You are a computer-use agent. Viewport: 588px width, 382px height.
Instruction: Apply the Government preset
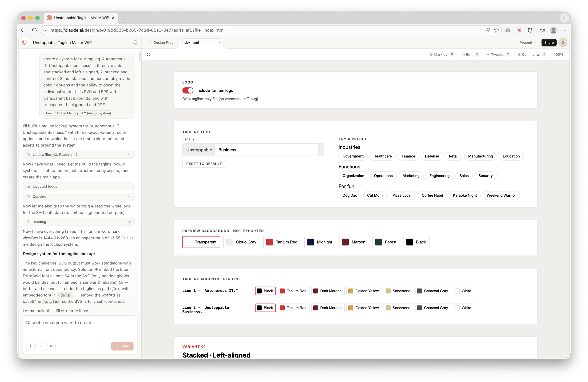click(353, 156)
